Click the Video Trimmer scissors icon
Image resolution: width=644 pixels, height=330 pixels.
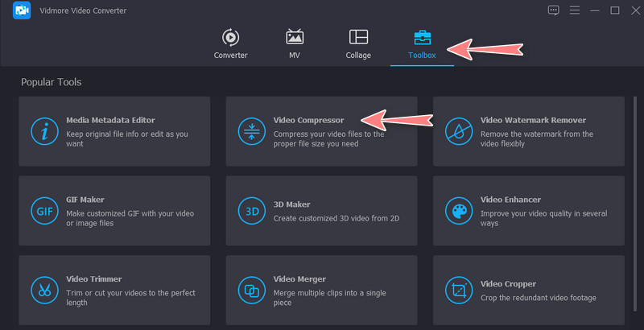click(43, 290)
